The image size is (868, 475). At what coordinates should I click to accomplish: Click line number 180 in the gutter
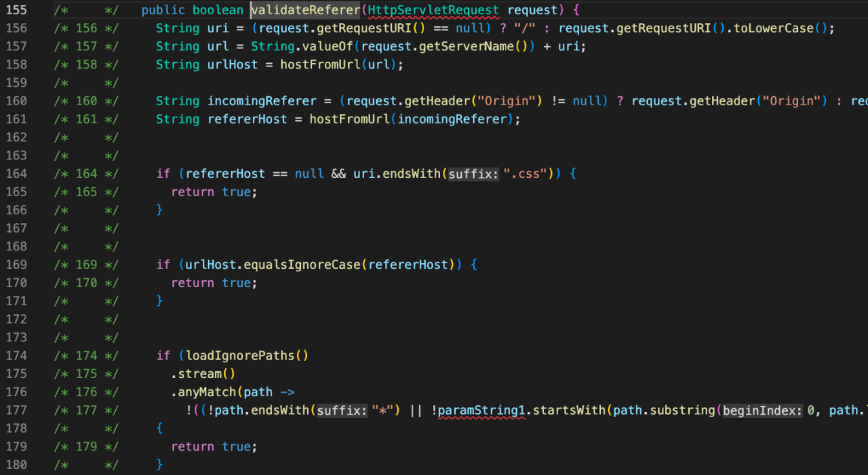point(16,465)
